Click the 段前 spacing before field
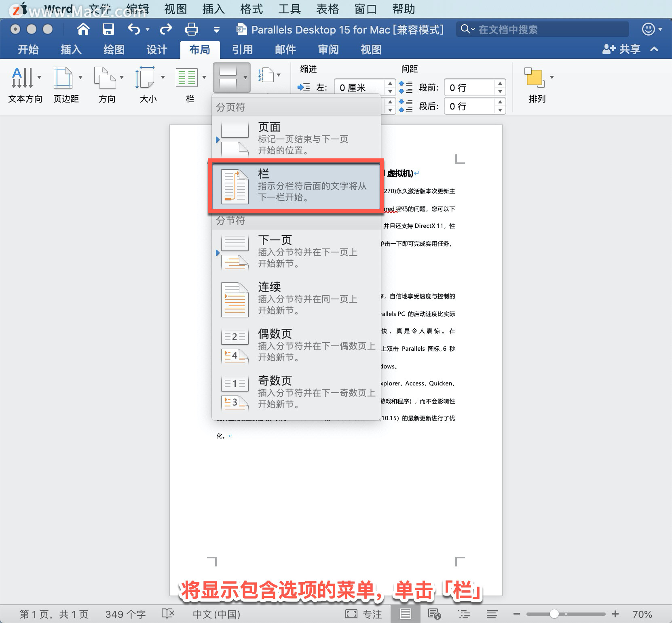 pos(469,87)
